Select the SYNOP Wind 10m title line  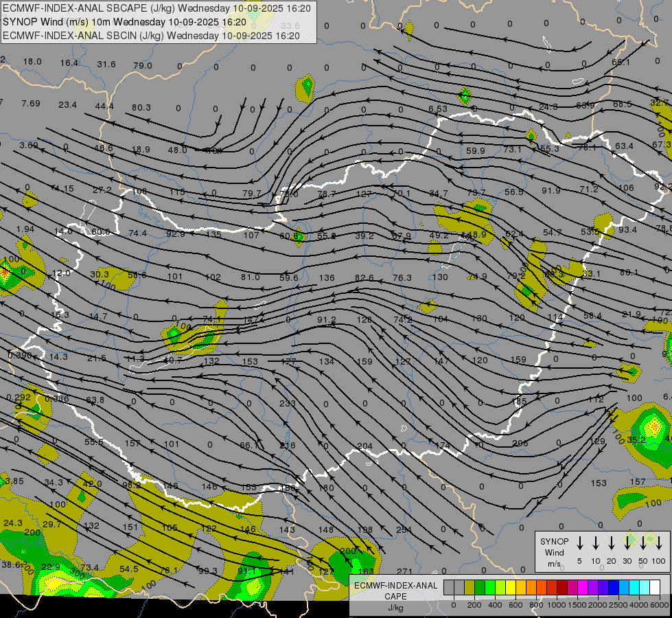tap(124, 22)
